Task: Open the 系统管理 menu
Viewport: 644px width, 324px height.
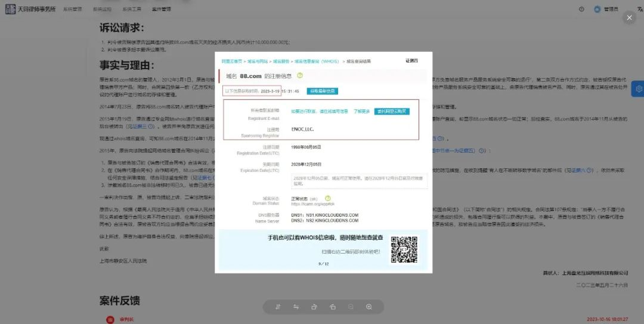Action: 72,9
